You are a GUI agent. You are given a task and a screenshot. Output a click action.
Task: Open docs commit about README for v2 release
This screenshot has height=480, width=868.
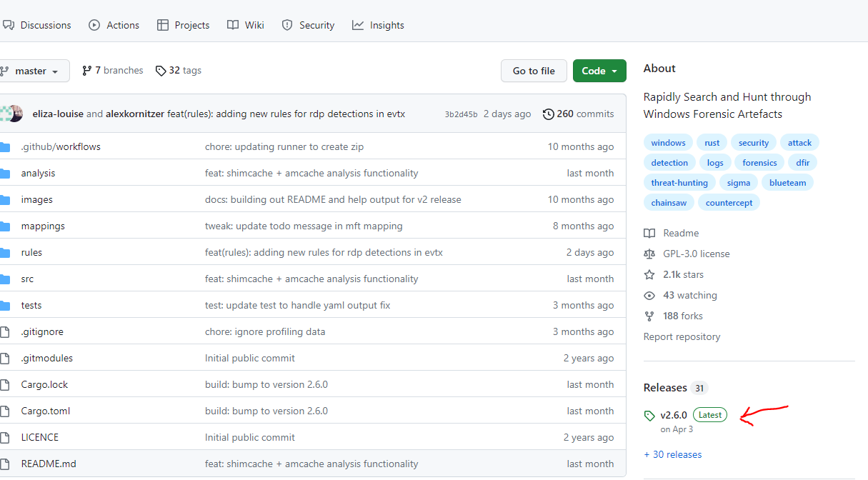333,199
